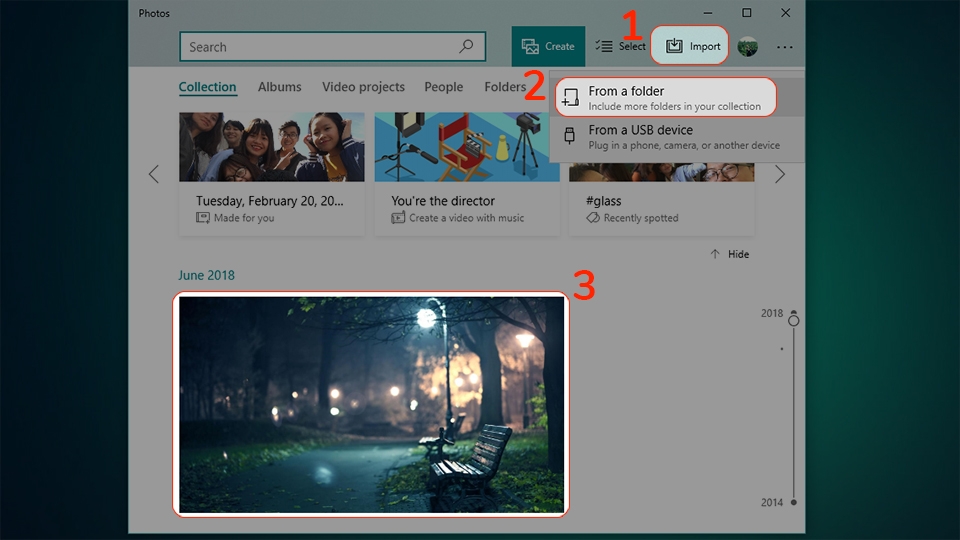This screenshot has height=540, width=960.
Task: Click the search magnifier icon
Action: coord(466,46)
